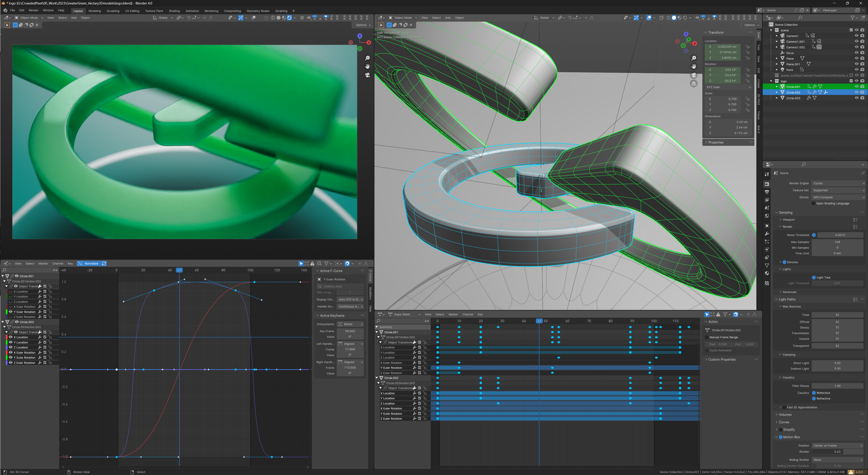Open the Object Data properties tab icon

(x=767, y=265)
